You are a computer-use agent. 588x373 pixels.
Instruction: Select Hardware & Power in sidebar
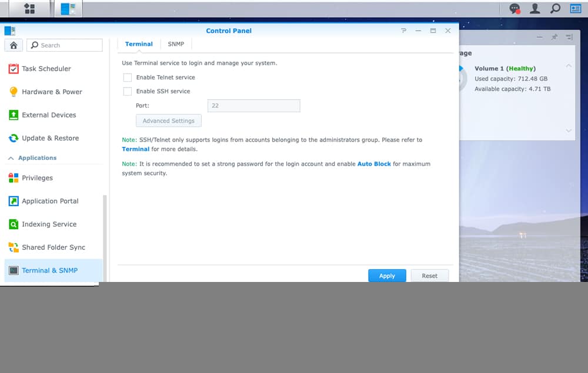point(52,92)
